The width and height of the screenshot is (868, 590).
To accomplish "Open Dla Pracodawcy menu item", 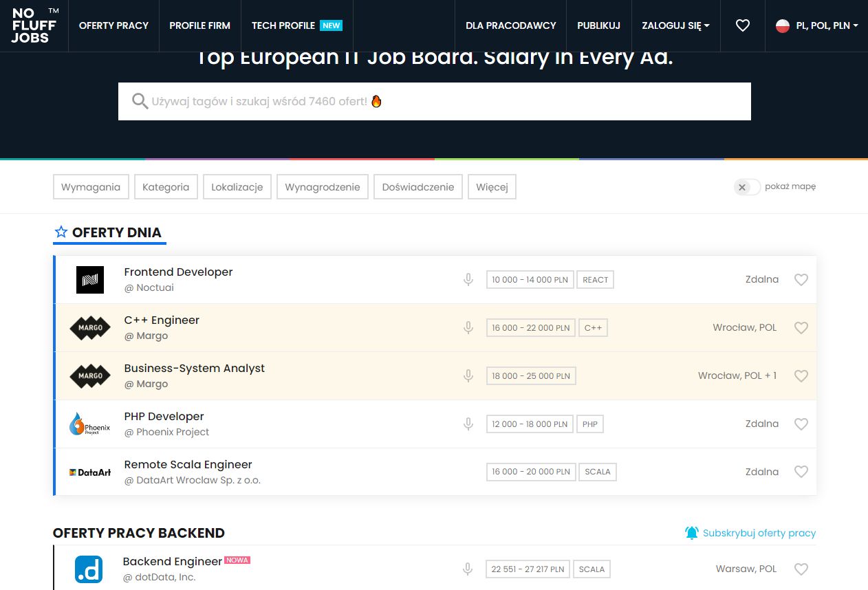I will (x=511, y=25).
